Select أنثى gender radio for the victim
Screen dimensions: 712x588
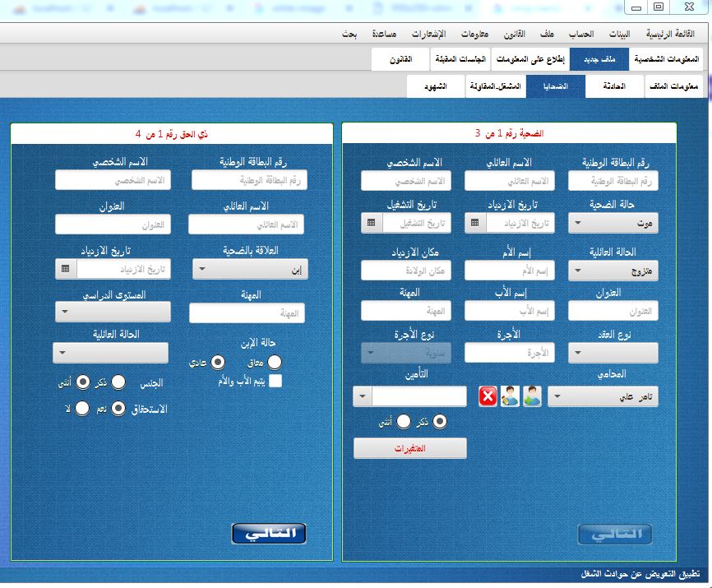tap(403, 421)
